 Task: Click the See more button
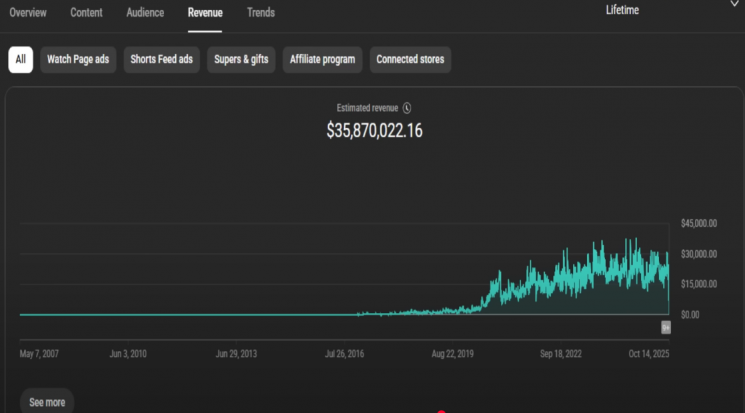click(x=47, y=402)
